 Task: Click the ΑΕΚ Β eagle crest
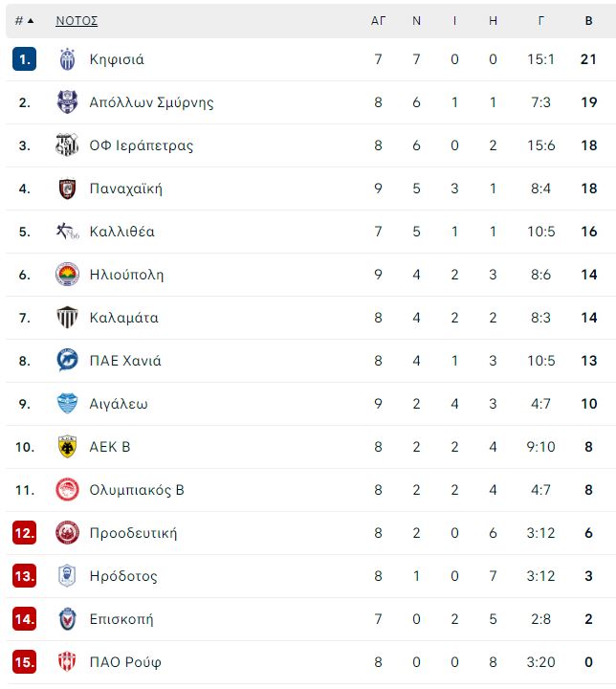(67, 447)
